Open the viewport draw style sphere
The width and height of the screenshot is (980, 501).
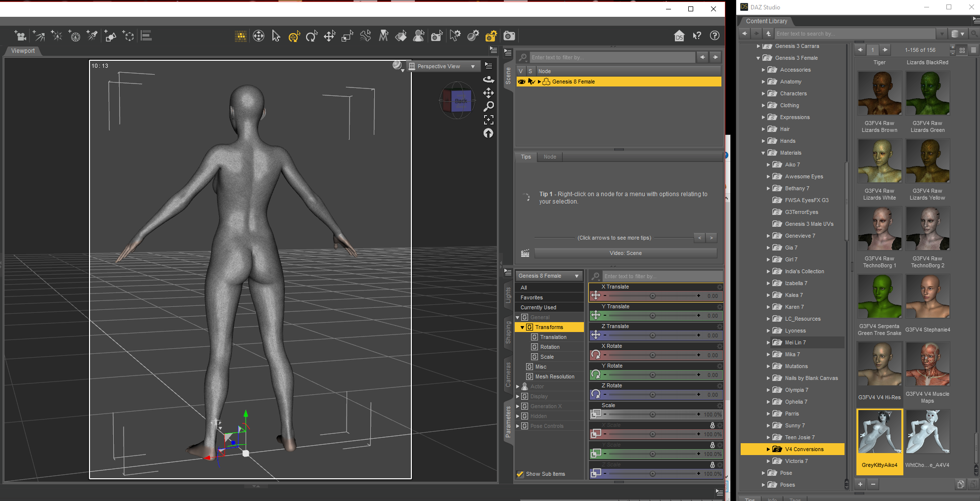(x=397, y=65)
